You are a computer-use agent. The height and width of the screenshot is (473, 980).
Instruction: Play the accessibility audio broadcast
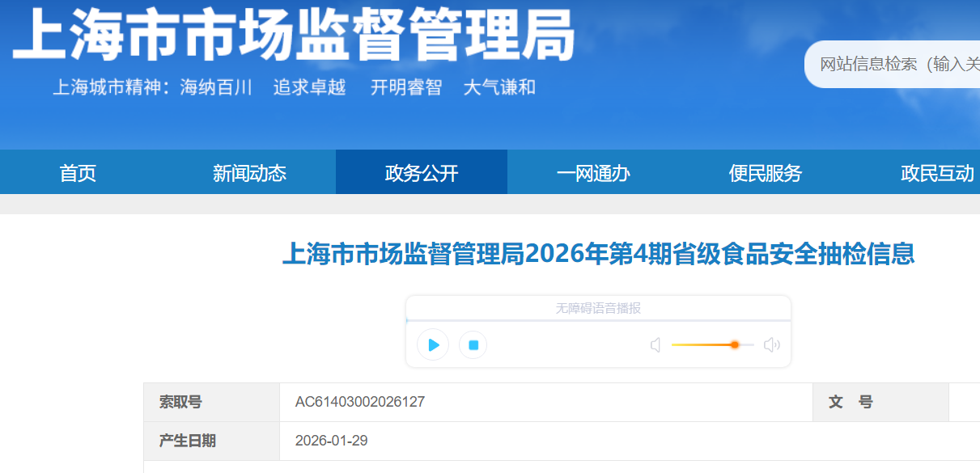(x=433, y=345)
